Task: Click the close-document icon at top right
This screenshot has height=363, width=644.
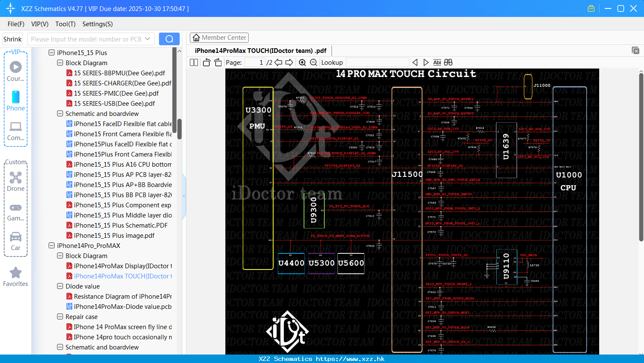Action: click(636, 50)
